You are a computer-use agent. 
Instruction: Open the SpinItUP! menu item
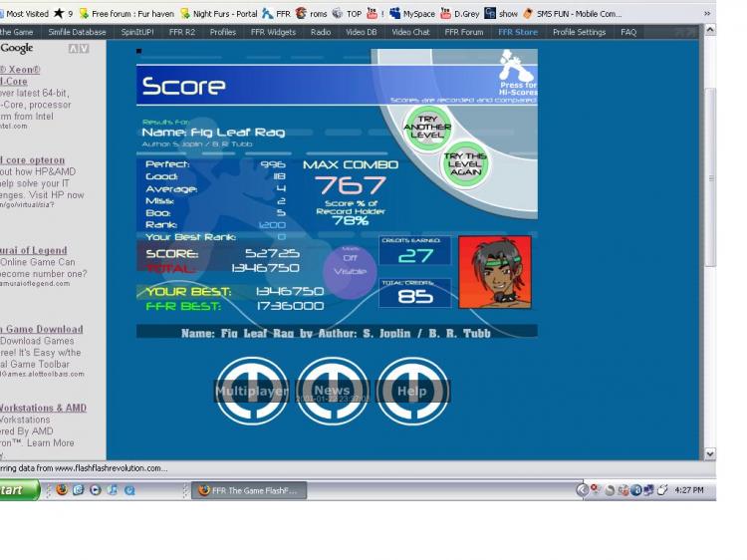pyautogui.click(x=137, y=32)
